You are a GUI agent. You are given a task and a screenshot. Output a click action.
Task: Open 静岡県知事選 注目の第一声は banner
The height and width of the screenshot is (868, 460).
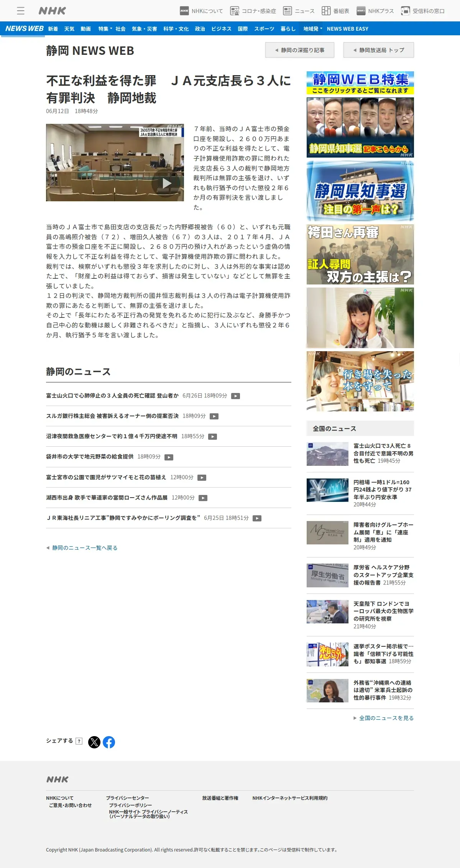coord(360,191)
